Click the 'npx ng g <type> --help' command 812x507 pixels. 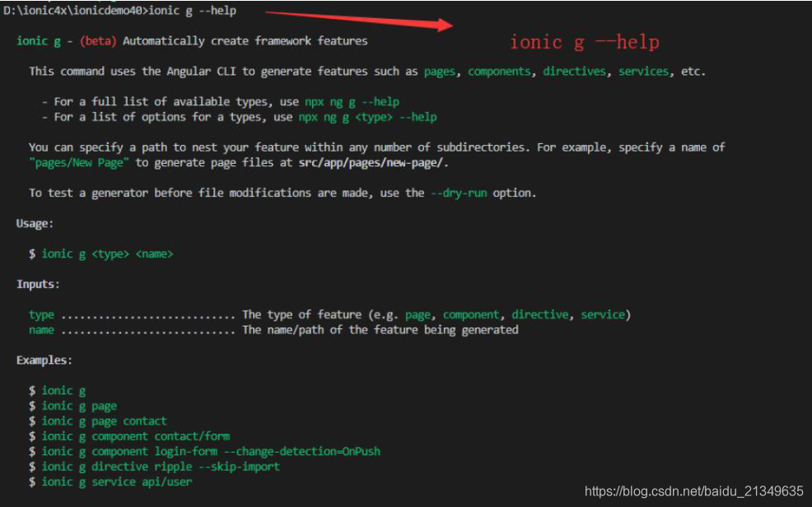point(367,117)
